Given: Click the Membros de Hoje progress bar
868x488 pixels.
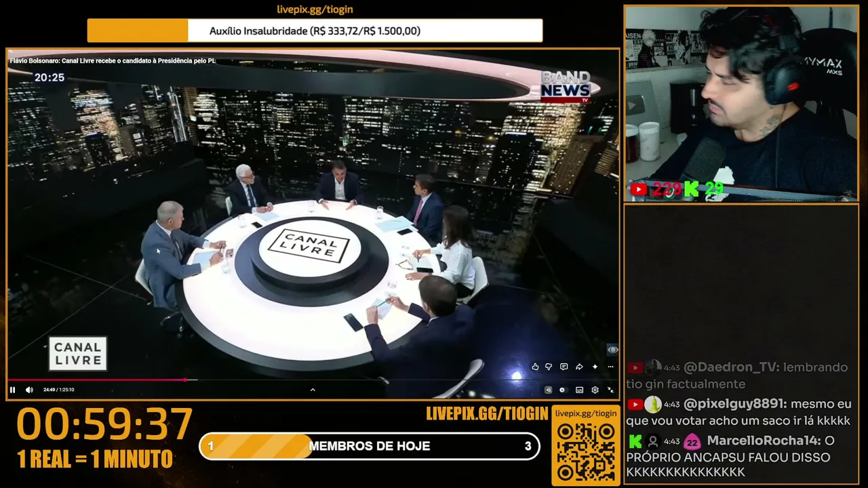Looking at the screenshot, I should [x=370, y=446].
